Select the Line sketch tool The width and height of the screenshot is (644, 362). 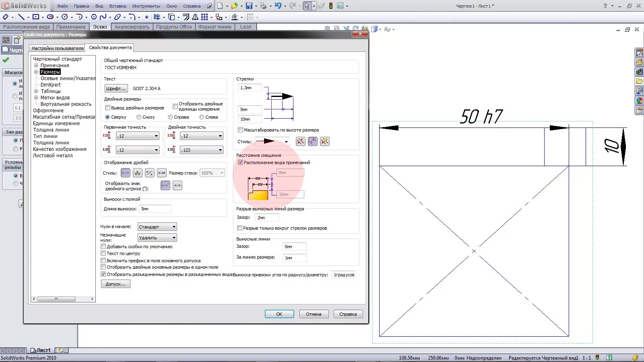pos(21,17)
